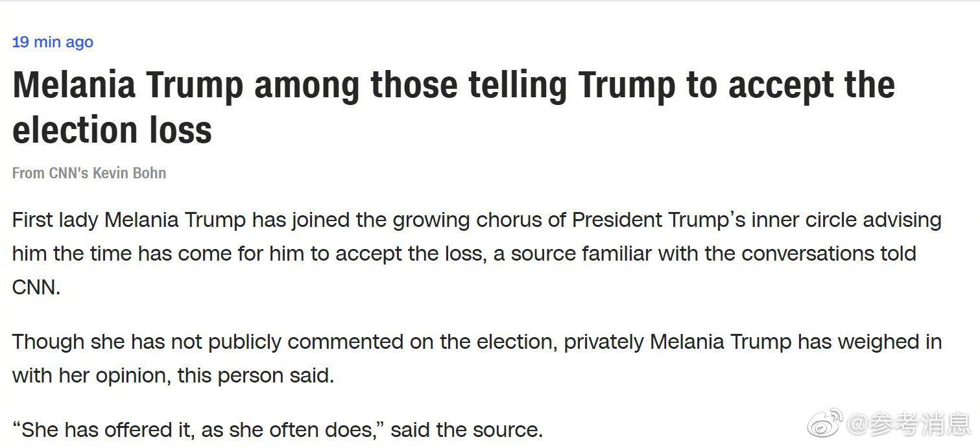Click the "From CNN's Kevin Bohn" byline

click(89, 173)
